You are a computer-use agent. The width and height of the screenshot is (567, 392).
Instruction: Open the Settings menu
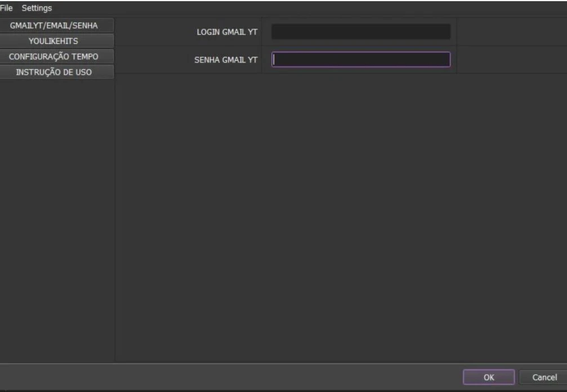[x=37, y=8]
